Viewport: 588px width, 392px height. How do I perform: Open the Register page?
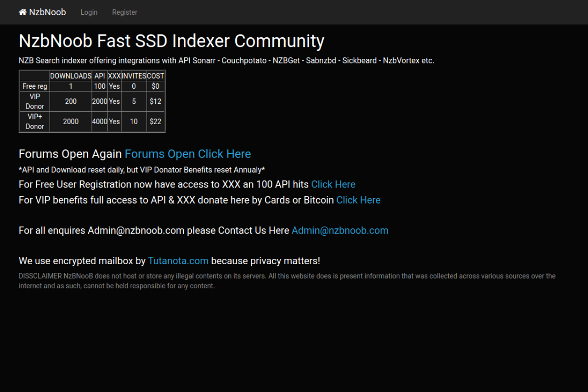124,12
